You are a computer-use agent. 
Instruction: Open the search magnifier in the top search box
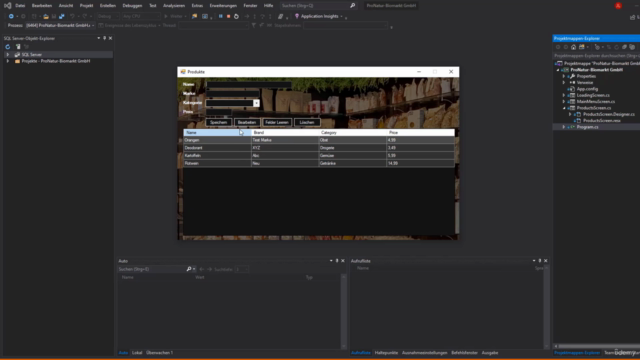click(x=352, y=6)
